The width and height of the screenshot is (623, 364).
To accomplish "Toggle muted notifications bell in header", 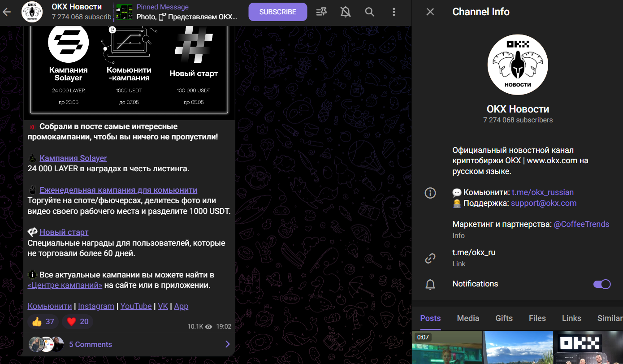I will (346, 12).
